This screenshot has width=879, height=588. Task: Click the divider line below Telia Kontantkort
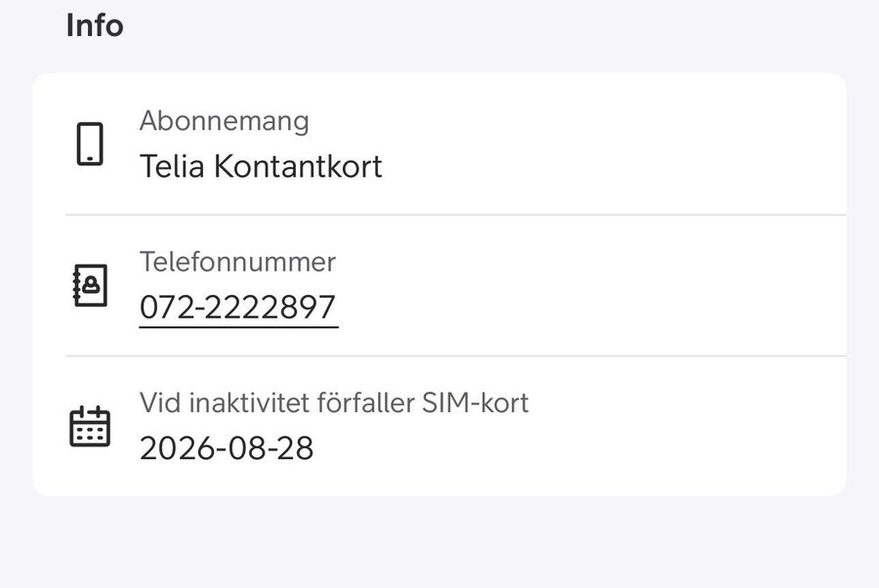point(455,215)
